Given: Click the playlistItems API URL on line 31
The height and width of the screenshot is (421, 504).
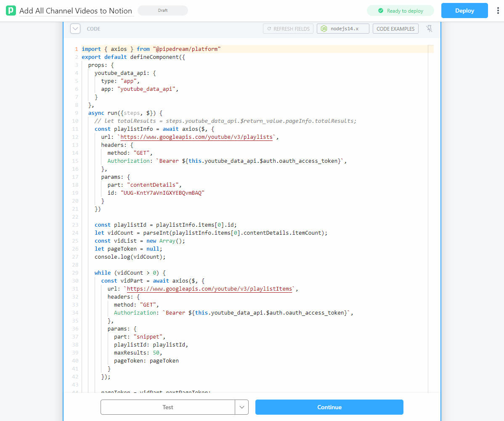Looking at the screenshot, I should pos(209,289).
